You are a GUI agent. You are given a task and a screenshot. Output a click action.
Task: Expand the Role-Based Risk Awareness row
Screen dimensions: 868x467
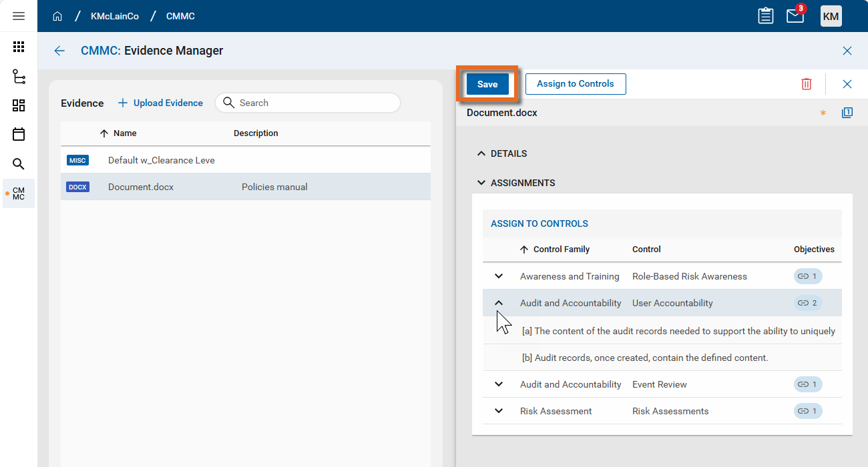point(499,276)
